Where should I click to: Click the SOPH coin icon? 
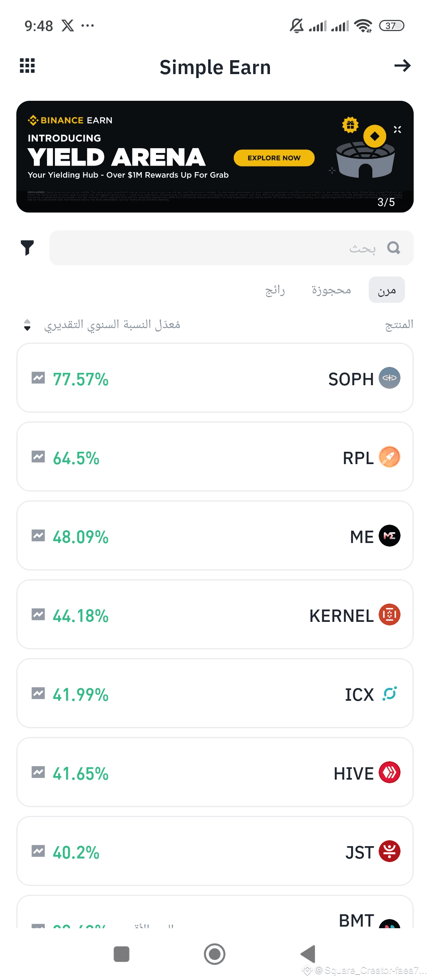[x=389, y=378]
